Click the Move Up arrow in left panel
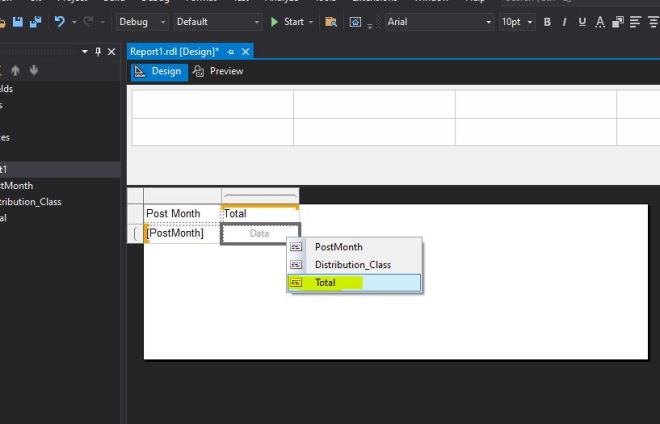660x424 pixels. point(15,70)
